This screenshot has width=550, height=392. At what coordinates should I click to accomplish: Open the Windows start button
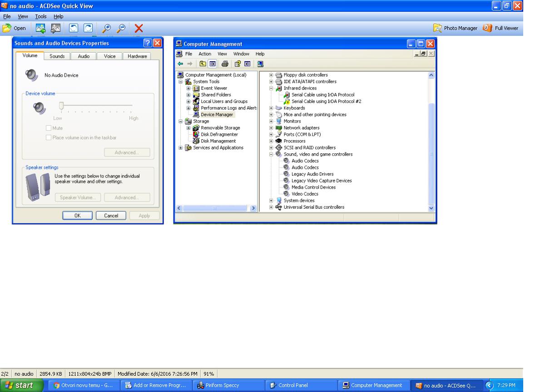pos(22,386)
